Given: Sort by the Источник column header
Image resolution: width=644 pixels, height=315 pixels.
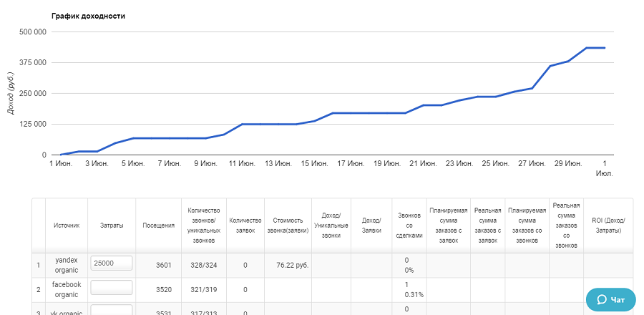Looking at the screenshot, I should [x=67, y=226].
